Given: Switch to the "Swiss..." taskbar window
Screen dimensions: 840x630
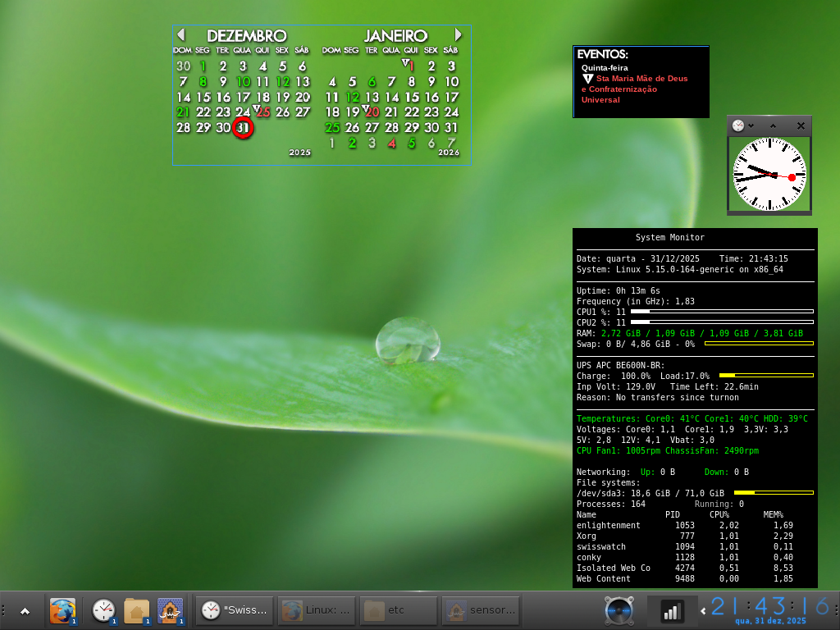Looking at the screenshot, I should [x=235, y=610].
